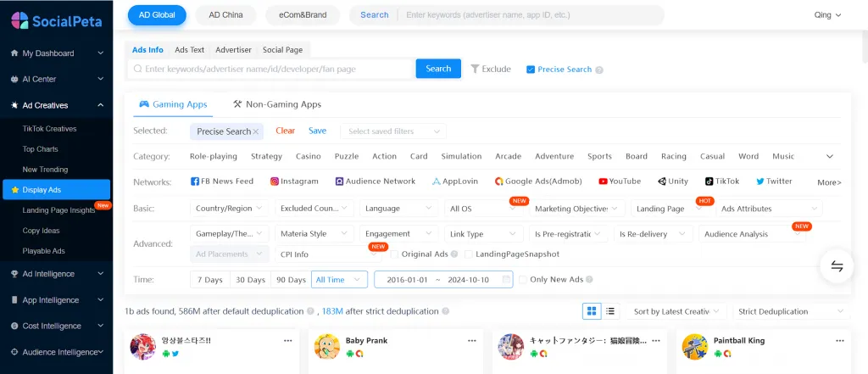Remove the Precise Search filter tag
868x374 pixels.
pos(256,131)
